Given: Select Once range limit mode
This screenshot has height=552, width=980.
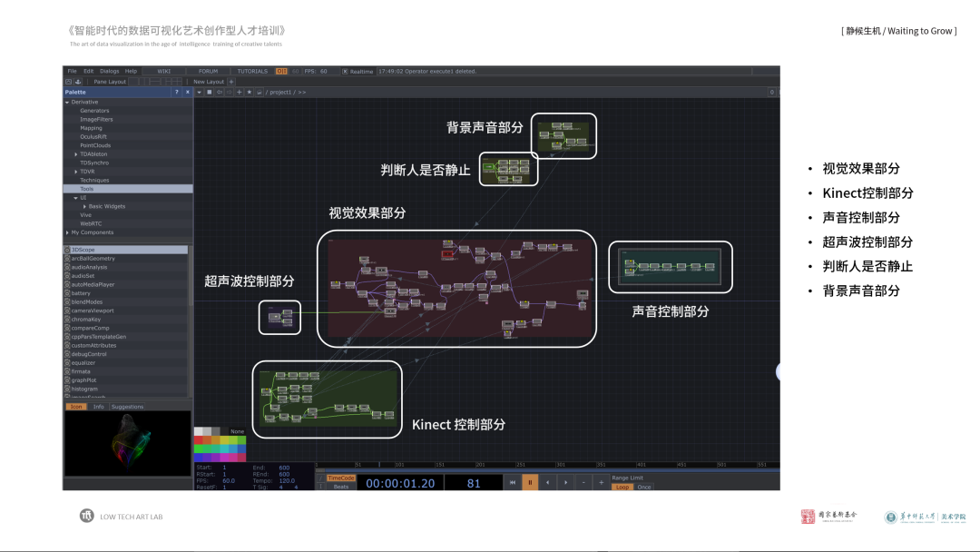Looking at the screenshot, I should pyautogui.click(x=644, y=487).
